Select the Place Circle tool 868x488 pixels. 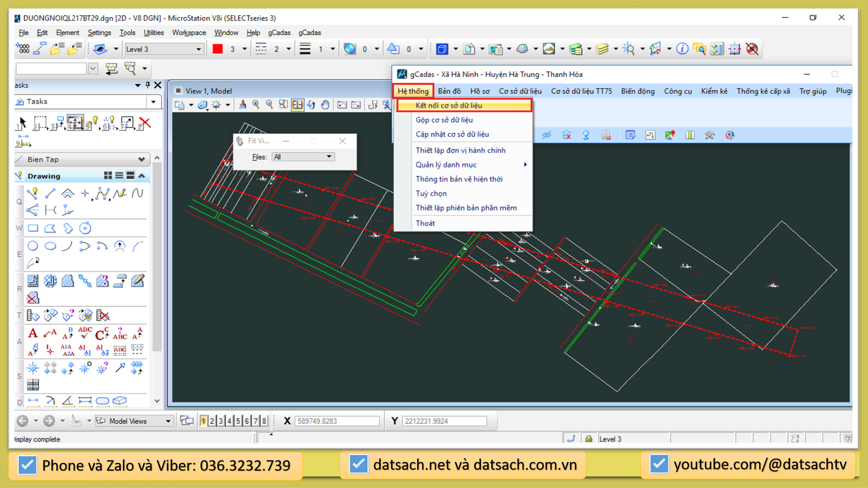point(33,246)
